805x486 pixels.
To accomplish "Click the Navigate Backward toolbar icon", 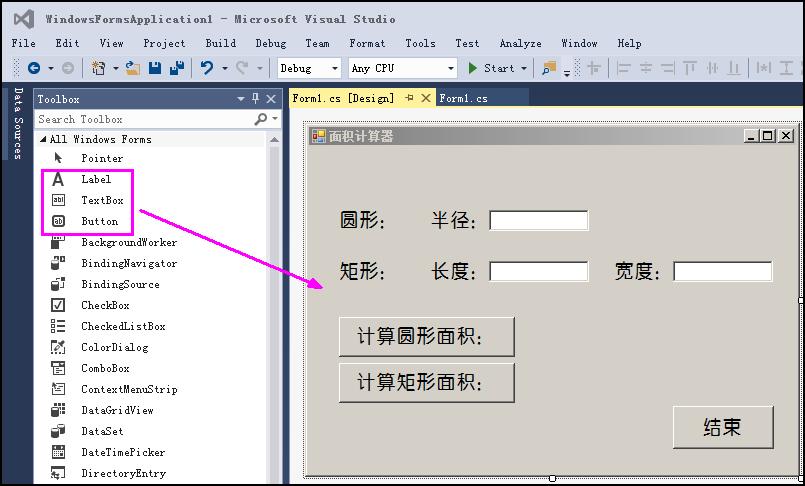I will (34, 68).
